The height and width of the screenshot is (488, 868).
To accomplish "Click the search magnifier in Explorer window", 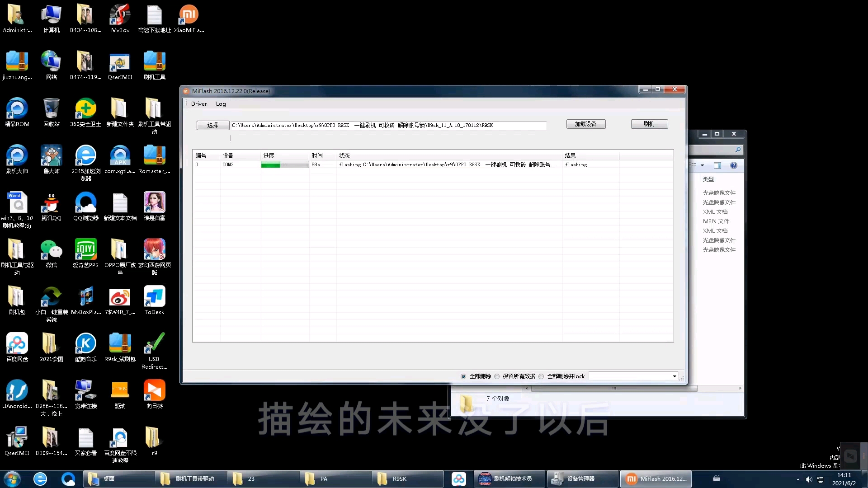I will point(738,150).
